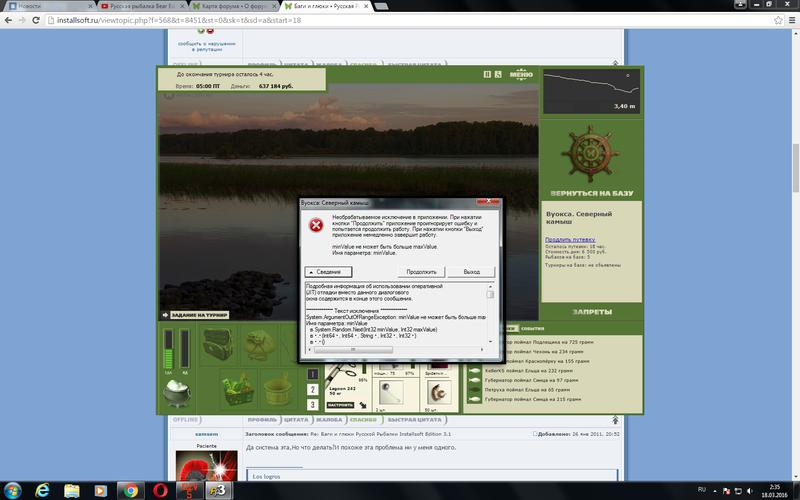Click event 'Губернатор поймал Синца на 215 грамм'
The image size is (800, 500).
(533, 399)
